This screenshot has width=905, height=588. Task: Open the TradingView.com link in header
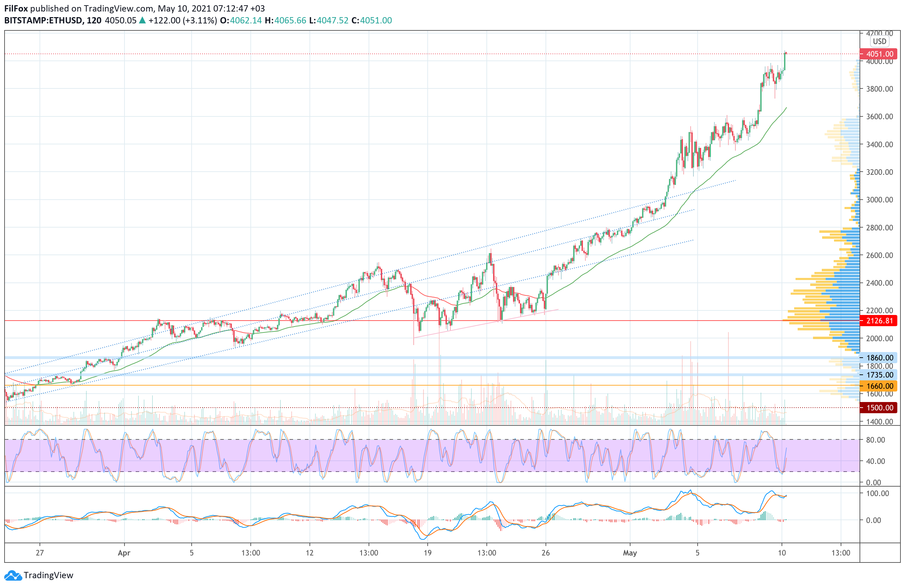[119, 8]
